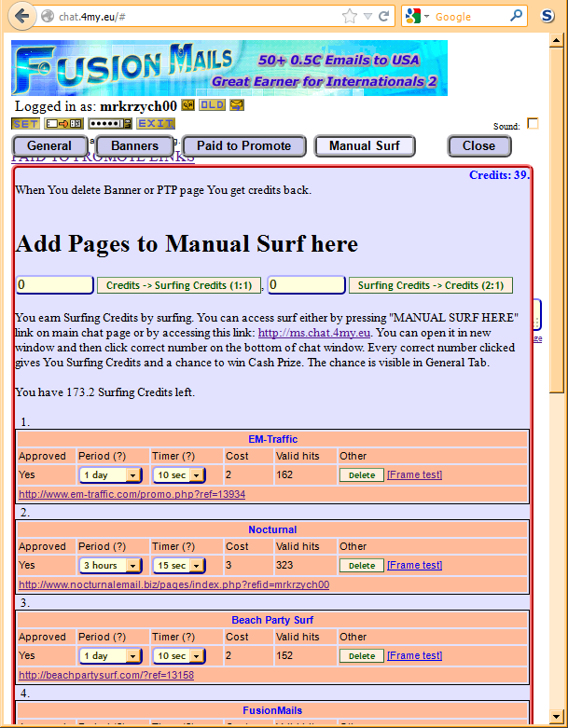Click the Close button

click(x=479, y=145)
